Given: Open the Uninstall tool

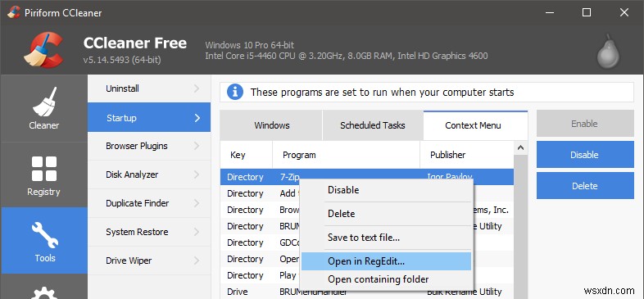Looking at the screenshot, I should [148, 88].
